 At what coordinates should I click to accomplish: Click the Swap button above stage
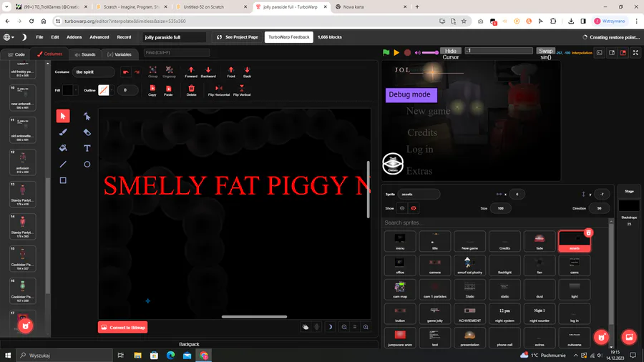(x=545, y=51)
